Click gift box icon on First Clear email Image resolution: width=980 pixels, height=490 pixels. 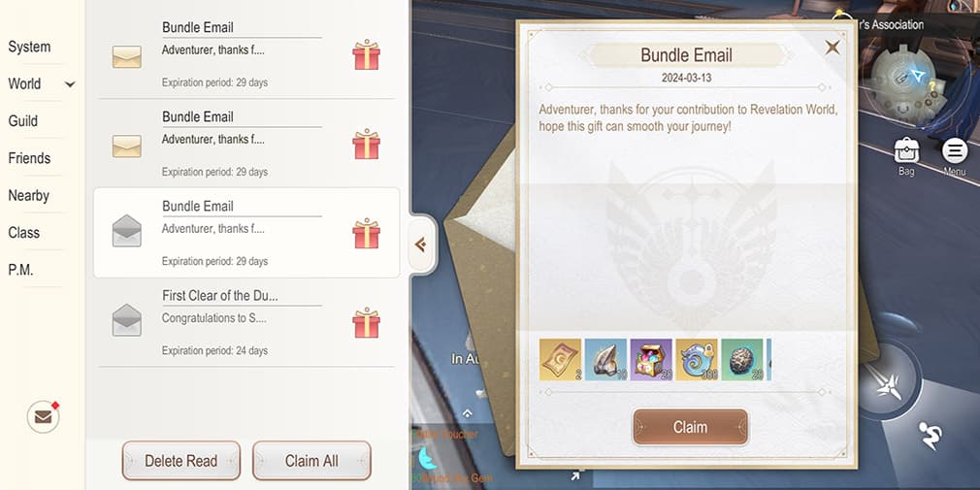coord(366,322)
